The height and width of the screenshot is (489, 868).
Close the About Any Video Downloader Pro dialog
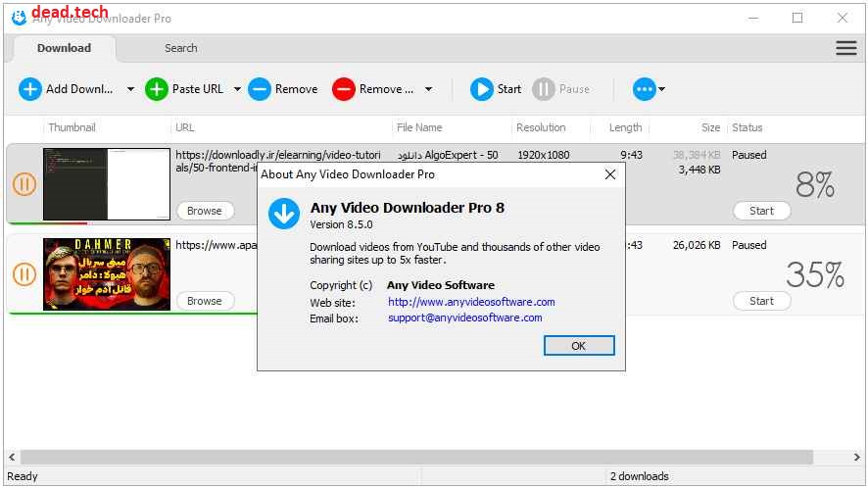pyautogui.click(x=610, y=174)
